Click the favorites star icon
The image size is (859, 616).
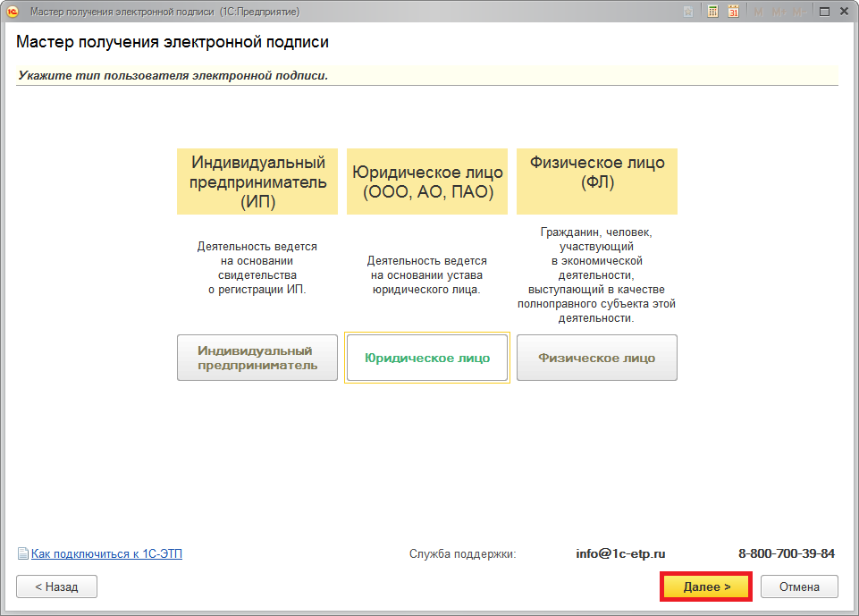tap(687, 12)
